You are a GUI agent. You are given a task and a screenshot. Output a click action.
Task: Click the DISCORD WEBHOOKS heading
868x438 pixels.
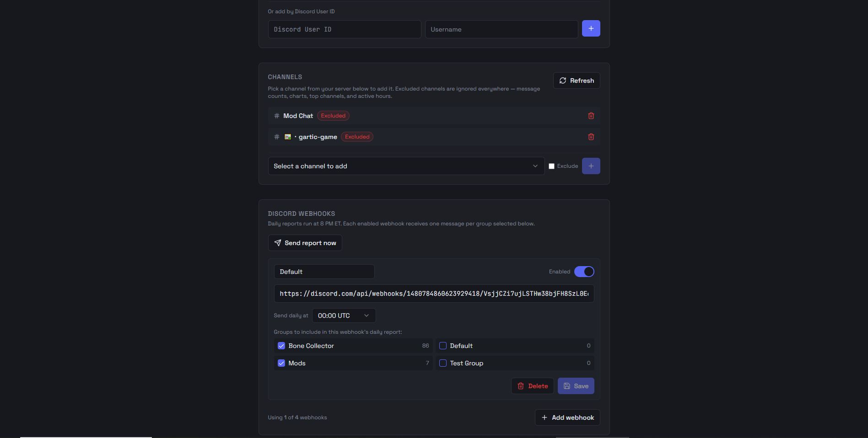[302, 214]
